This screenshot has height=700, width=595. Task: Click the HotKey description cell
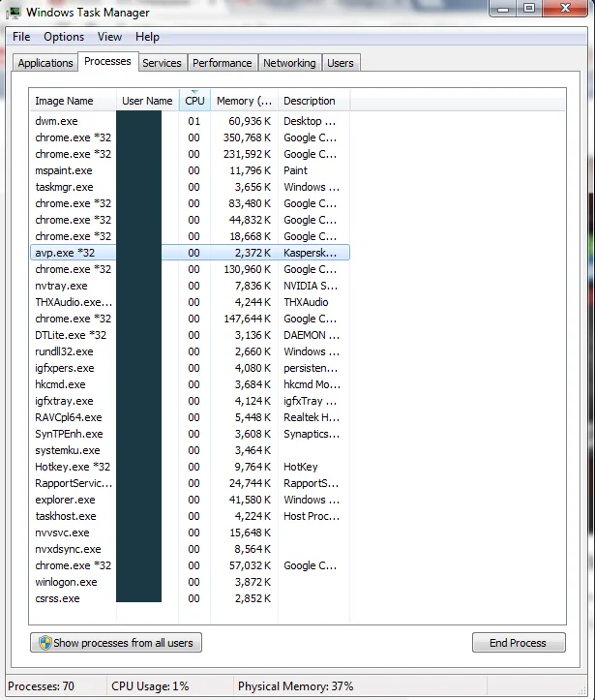coord(301,467)
